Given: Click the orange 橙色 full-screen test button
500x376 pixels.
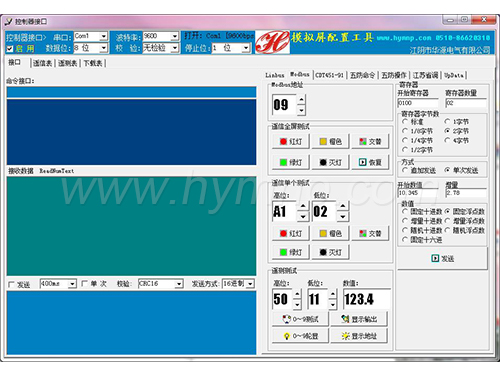Looking at the screenshot, I should pyautogui.click(x=330, y=141).
